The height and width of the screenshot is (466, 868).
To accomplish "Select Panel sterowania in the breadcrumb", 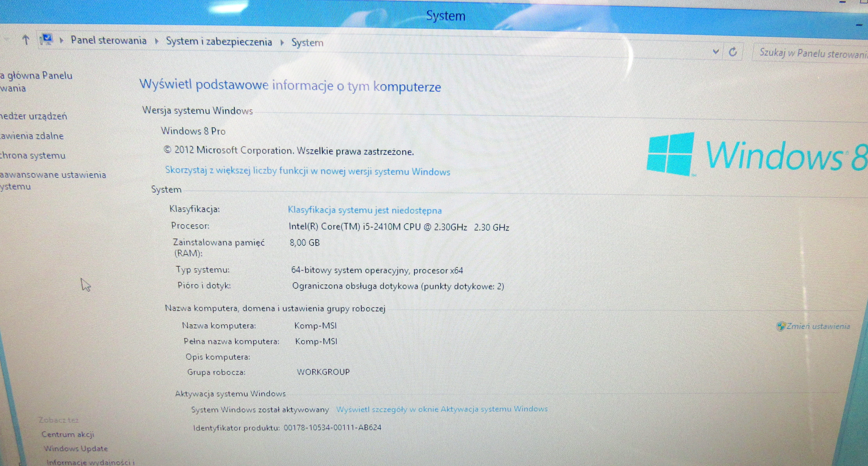I will (x=108, y=40).
